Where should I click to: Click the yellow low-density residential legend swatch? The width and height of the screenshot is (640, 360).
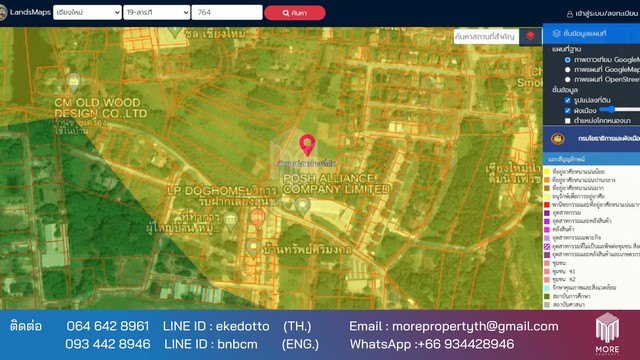coord(547,171)
